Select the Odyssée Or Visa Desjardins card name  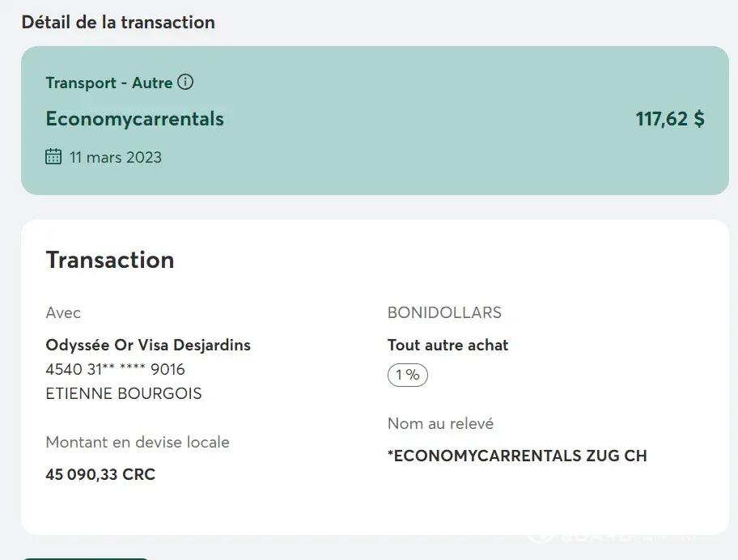coord(148,345)
